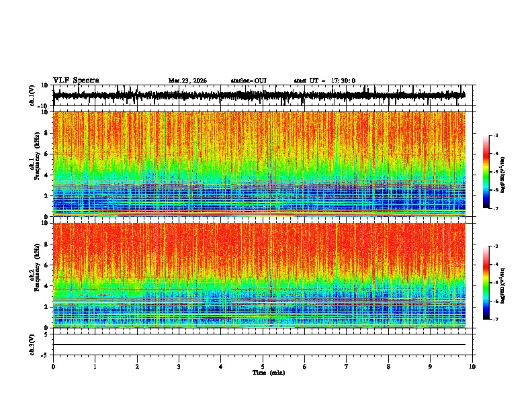
Task: Click the "10" tick on the Time axis
Action: (x=472, y=367)
